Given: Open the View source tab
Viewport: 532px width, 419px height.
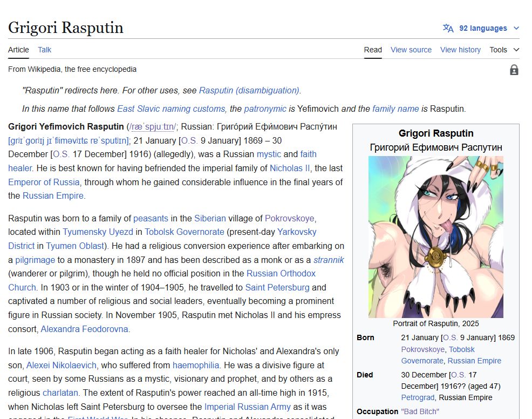Looking at the screenshot, I should (411, 50).
